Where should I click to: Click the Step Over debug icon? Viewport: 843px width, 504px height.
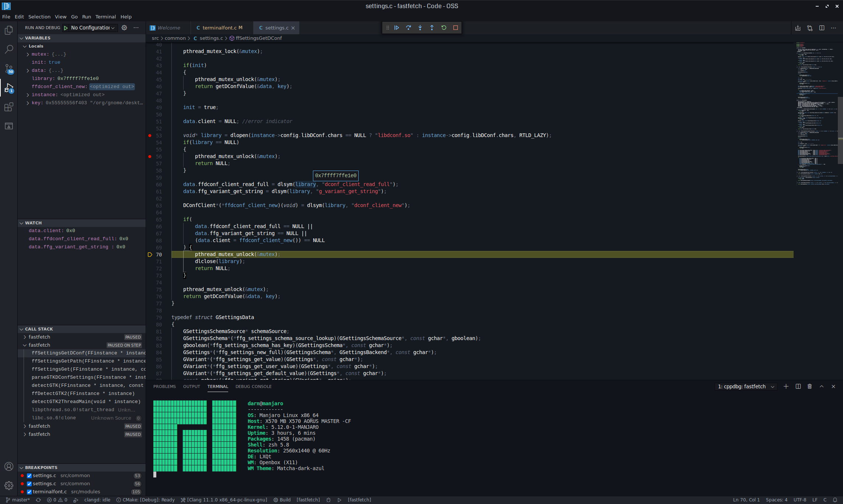pos(408,28)
